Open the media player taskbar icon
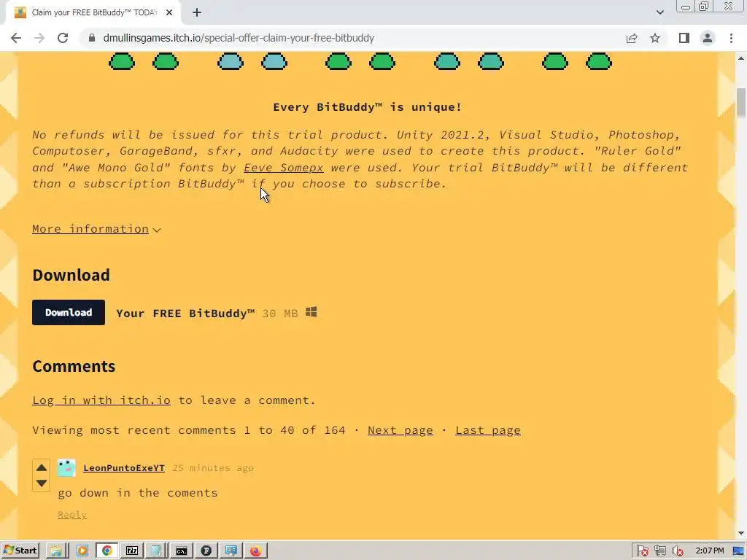The image size is (747, 560). 82,551
